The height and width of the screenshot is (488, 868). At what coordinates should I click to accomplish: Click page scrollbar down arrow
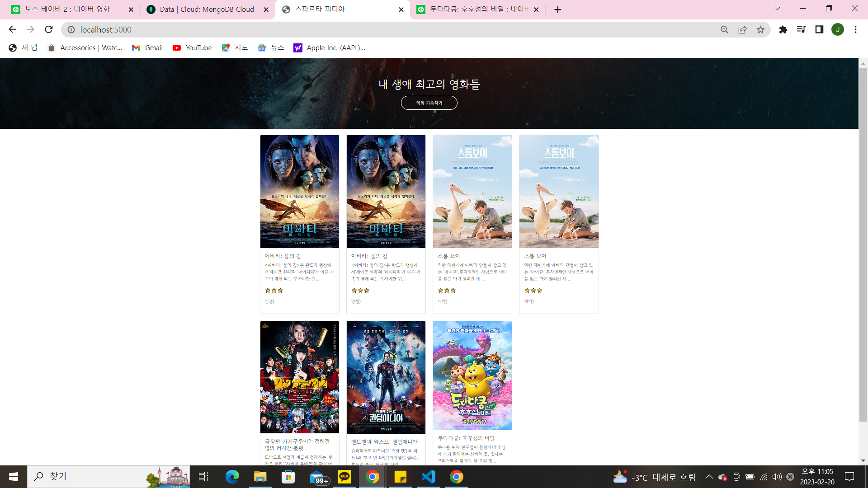pyautogui.click(x=863, y=460)
